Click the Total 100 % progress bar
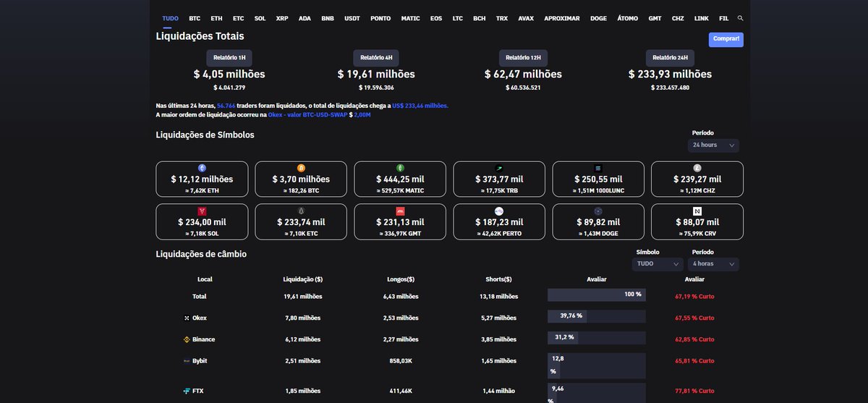The height and width of the screenshot is (403, 868). (x=597, y=295)
